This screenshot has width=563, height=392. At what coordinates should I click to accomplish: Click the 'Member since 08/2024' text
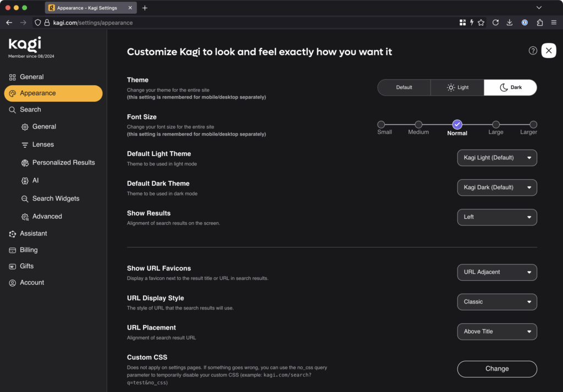pyautogui.click(x=31, y=57)
